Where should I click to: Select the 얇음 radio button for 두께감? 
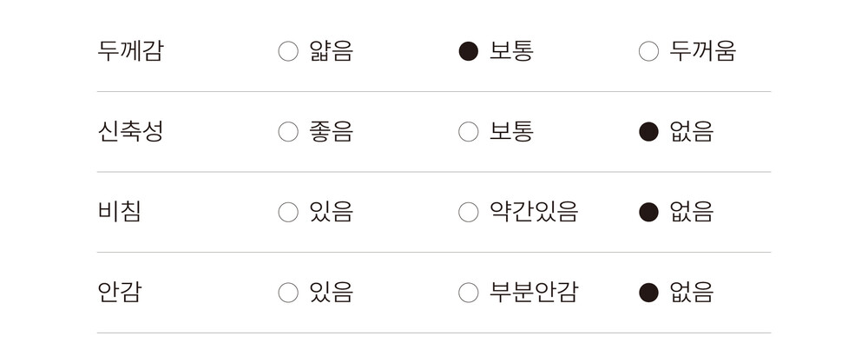(288, 51)
